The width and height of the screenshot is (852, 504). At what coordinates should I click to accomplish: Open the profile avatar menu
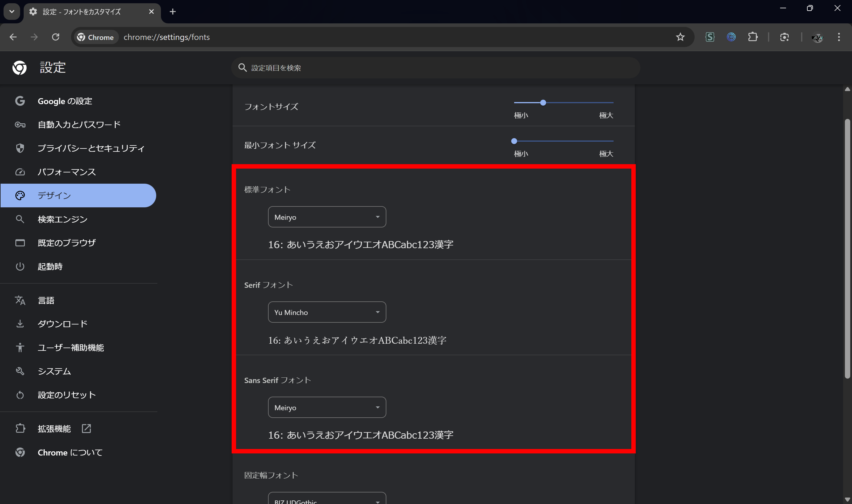(x=817, y=37)
